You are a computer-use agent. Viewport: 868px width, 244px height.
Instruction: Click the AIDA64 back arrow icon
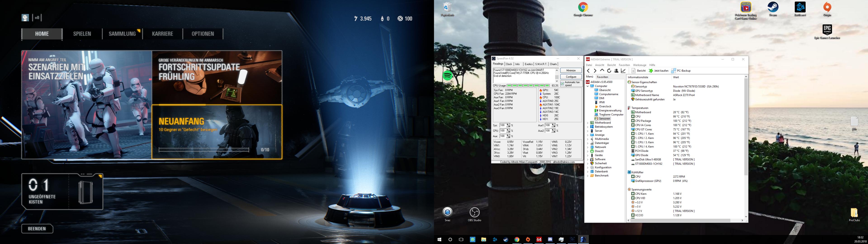click(x=588, y=71)
